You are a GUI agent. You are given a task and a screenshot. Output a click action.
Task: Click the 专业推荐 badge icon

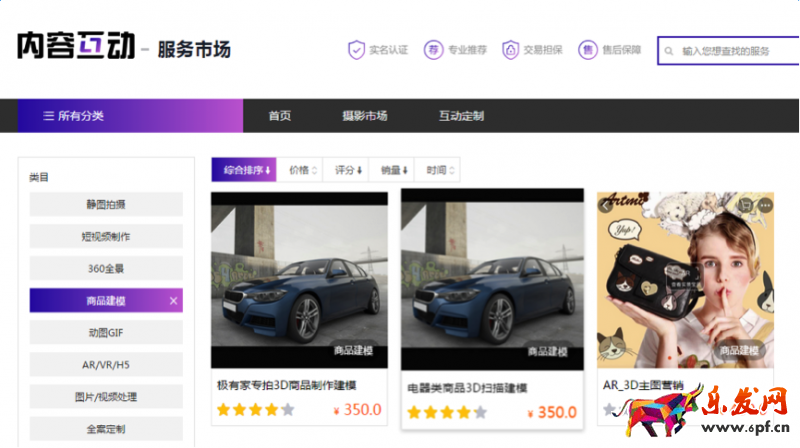(x=433, y=50)
